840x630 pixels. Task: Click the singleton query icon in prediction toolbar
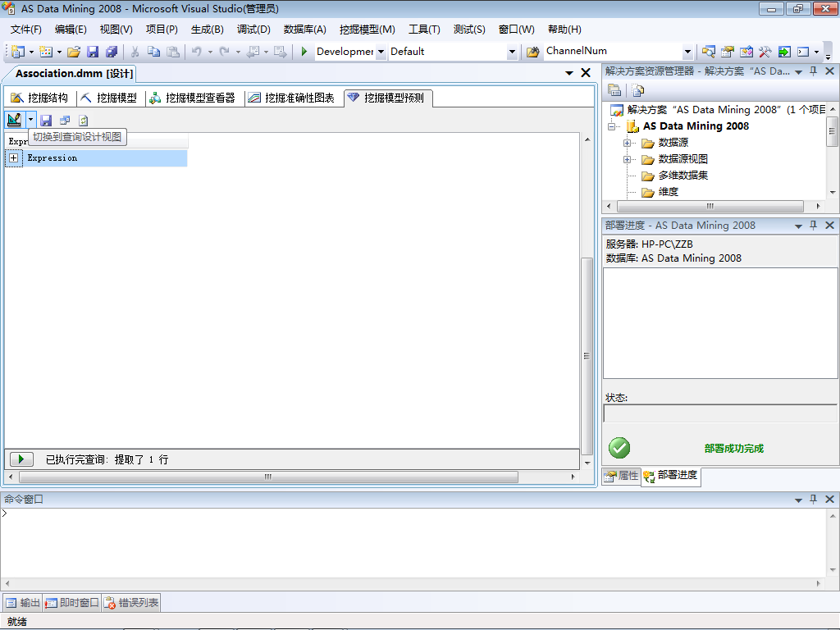pos(65,120)
